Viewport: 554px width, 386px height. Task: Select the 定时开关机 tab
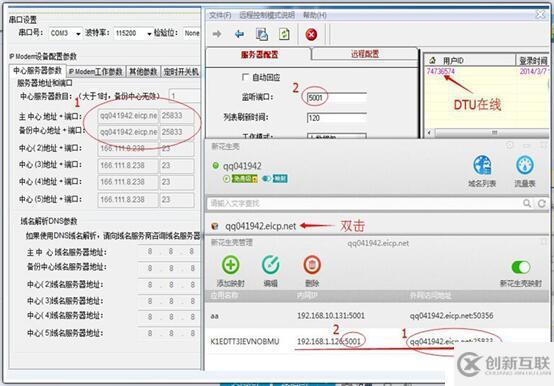[x=181, y=72]
